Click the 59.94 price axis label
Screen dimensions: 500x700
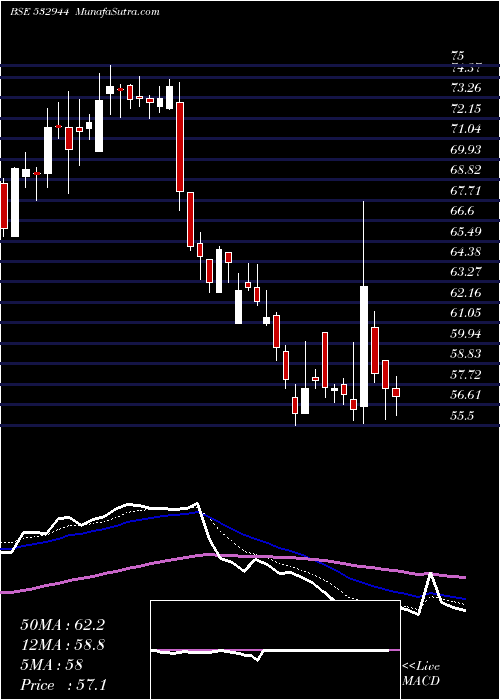point(466,333)
